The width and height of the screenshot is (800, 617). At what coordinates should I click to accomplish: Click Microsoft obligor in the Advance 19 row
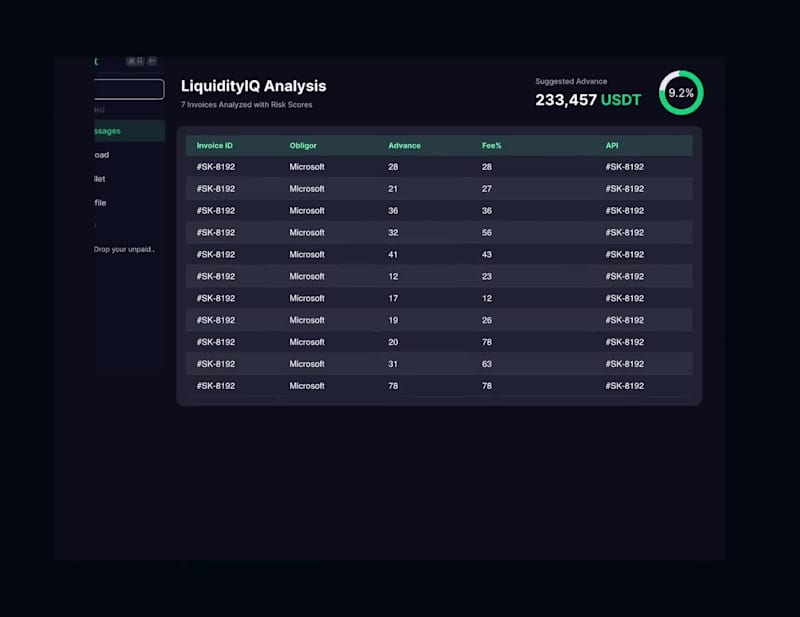coord(307,320)
